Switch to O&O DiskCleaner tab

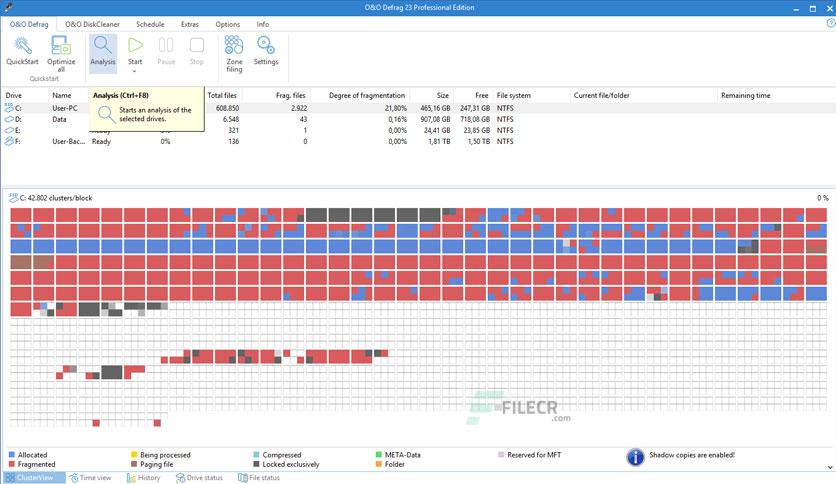(92, 25)
